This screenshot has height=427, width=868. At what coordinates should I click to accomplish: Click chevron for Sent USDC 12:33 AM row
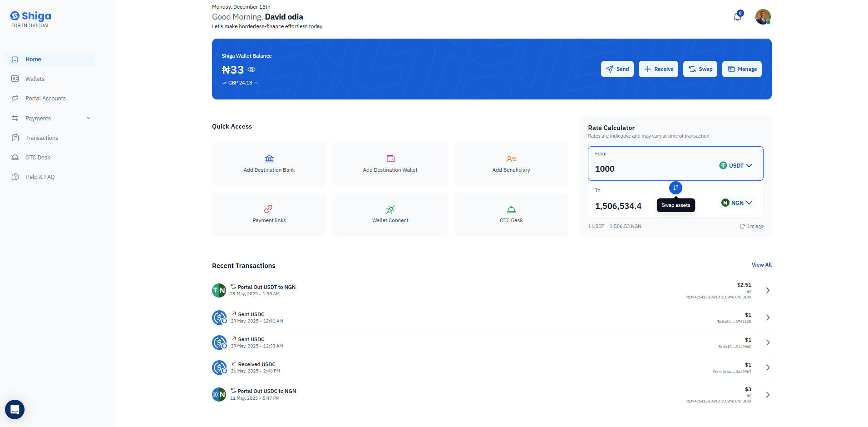768,343
